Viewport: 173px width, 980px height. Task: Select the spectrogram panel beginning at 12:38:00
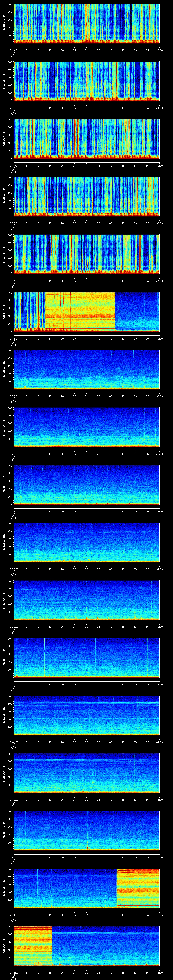(87, 542)
